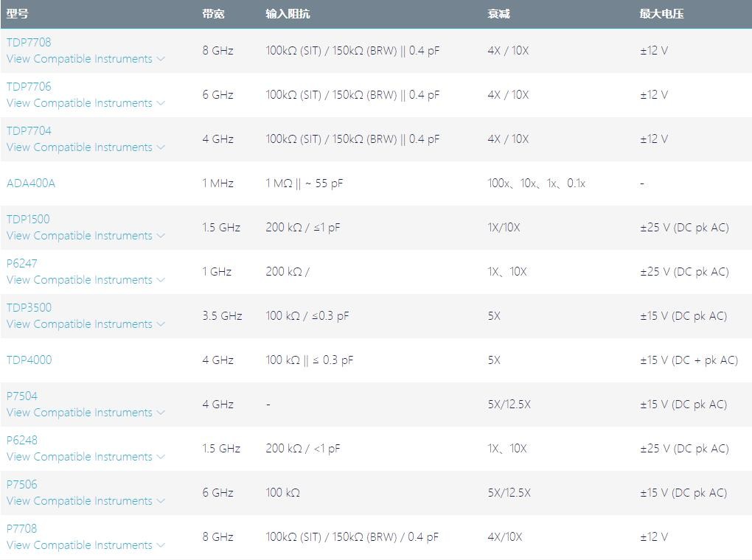Expand View Compatible Instruments for TDP7708
Screen dimensions: 752x560
(86, 59)
